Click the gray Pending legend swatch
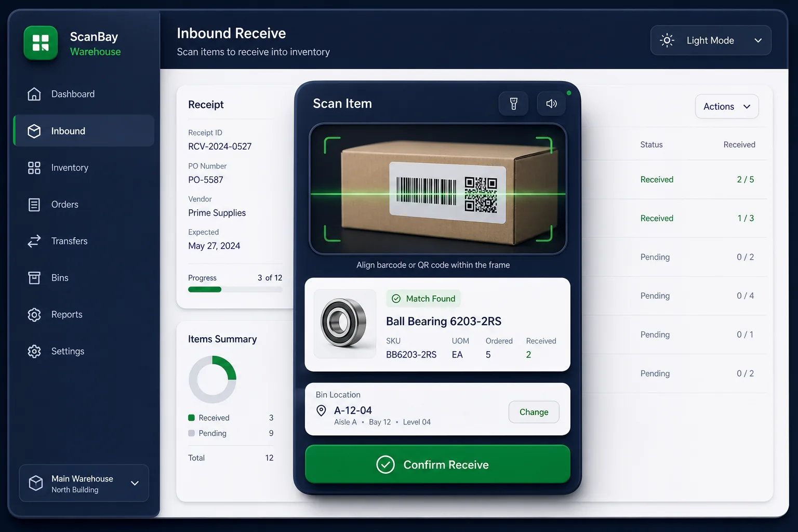 [191, 433]
